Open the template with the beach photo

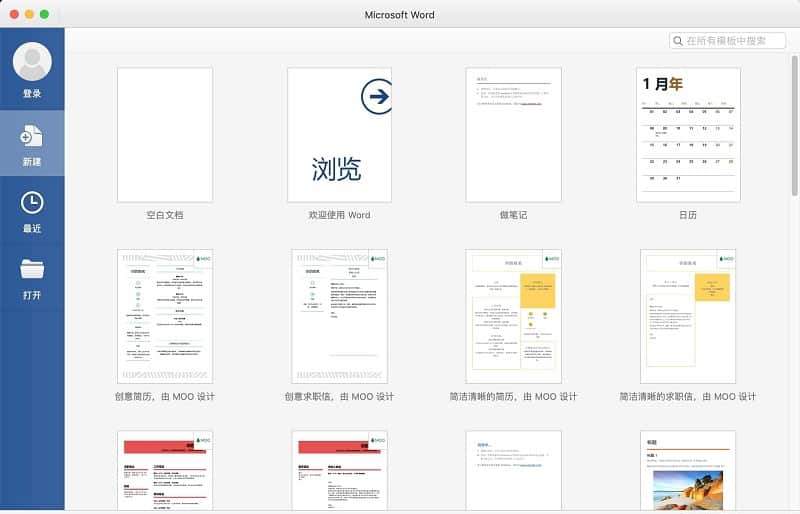pyautogui.click(x=688, y=470)
